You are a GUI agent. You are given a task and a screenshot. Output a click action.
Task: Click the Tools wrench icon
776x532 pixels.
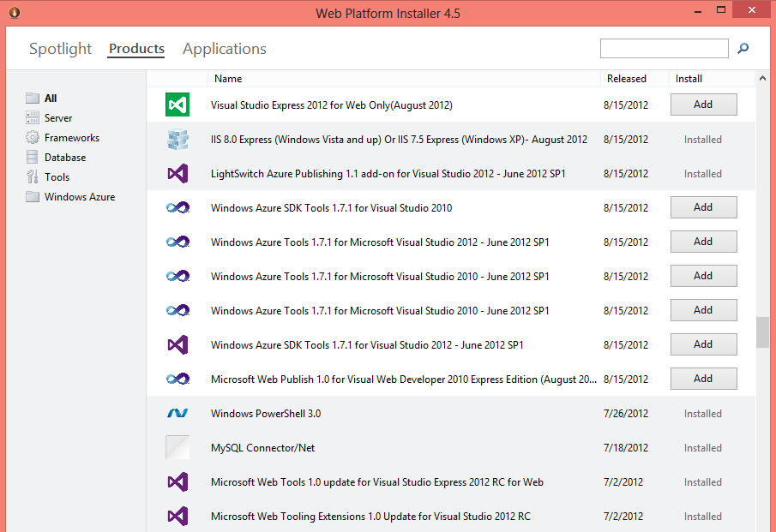click(x=33, y=176)
